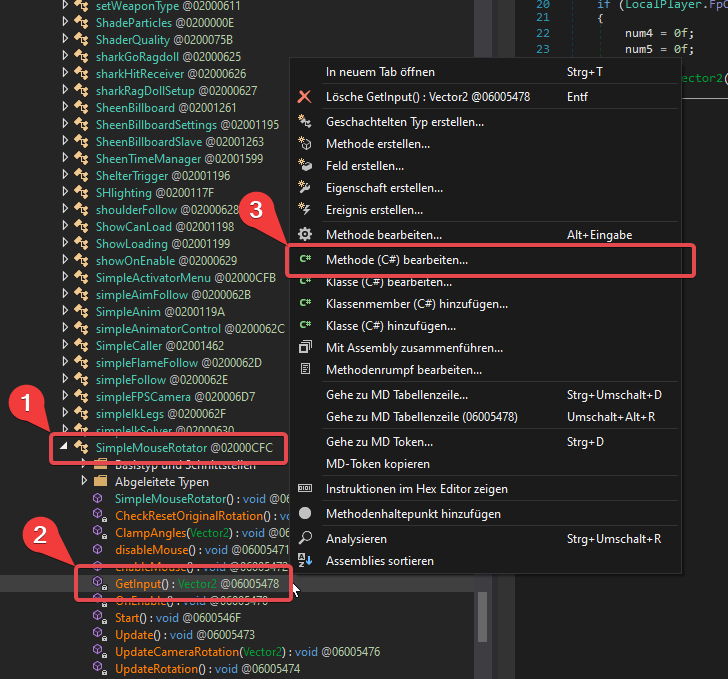The height and width of the screenshot is (679, 728).
Task: Click the red X delete icon for GetInput
Action: click(x=305, y=97)
